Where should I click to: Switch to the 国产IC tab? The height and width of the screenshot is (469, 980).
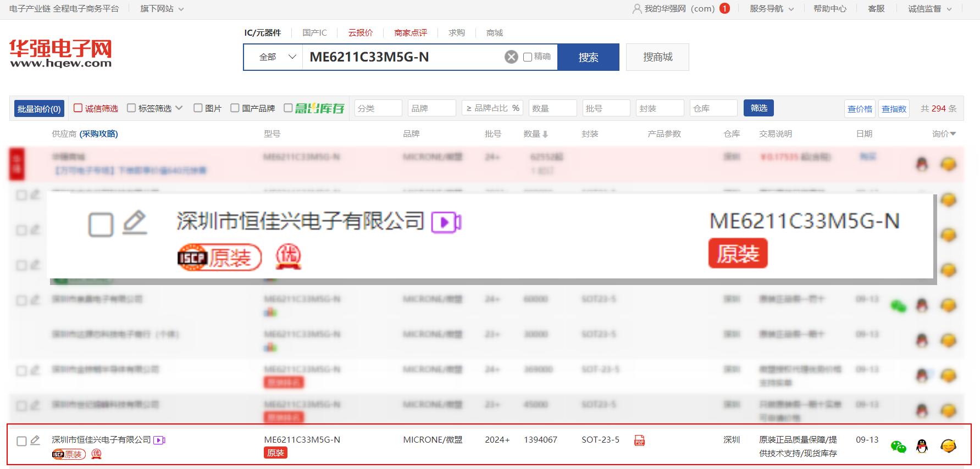(x=314, y=33)
